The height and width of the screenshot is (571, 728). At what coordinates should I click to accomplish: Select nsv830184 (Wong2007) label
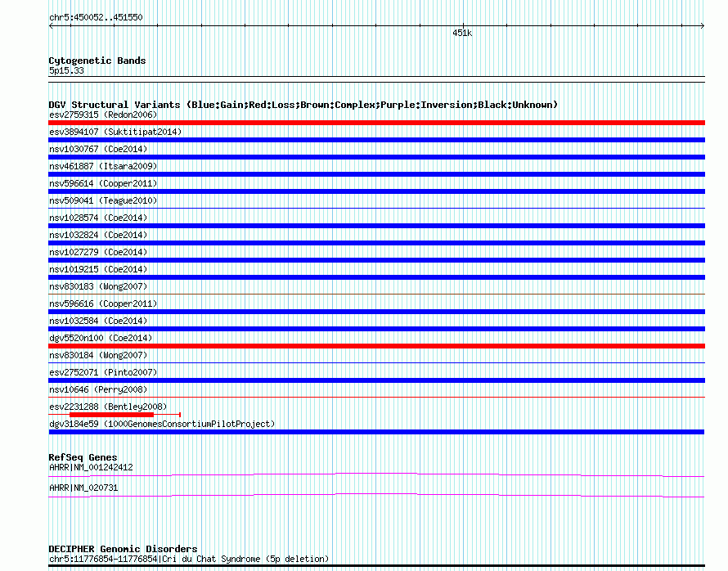coord(98,355)
